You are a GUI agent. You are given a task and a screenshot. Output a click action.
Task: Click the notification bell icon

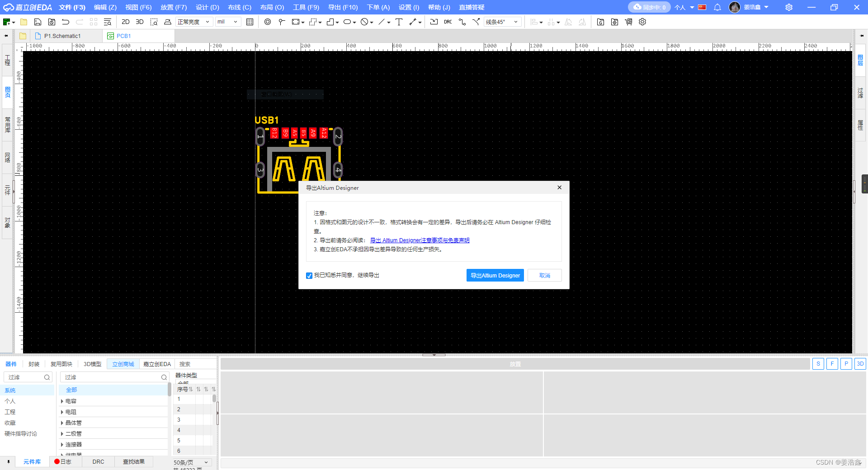pos(717,7)
